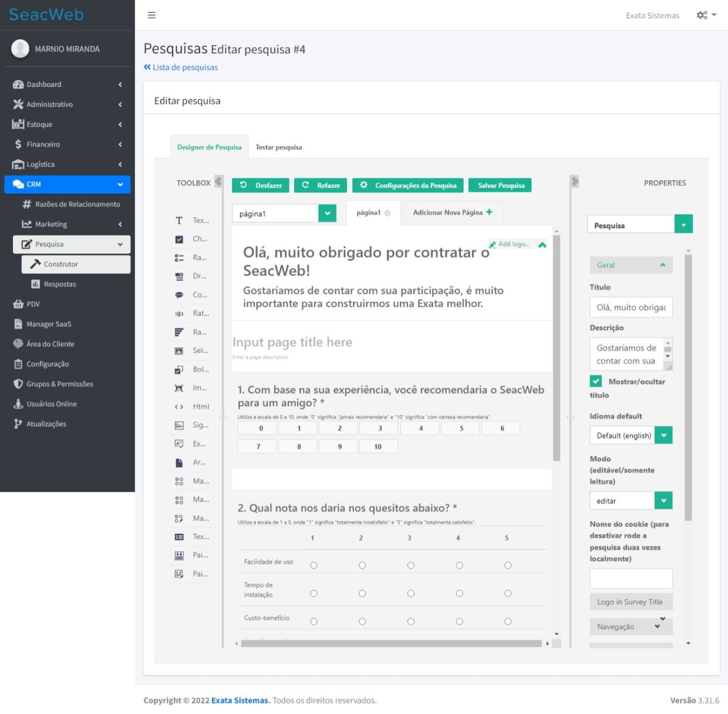Expand the Navegação properties section
728x714 pixels.
click(x=631, y=627)
